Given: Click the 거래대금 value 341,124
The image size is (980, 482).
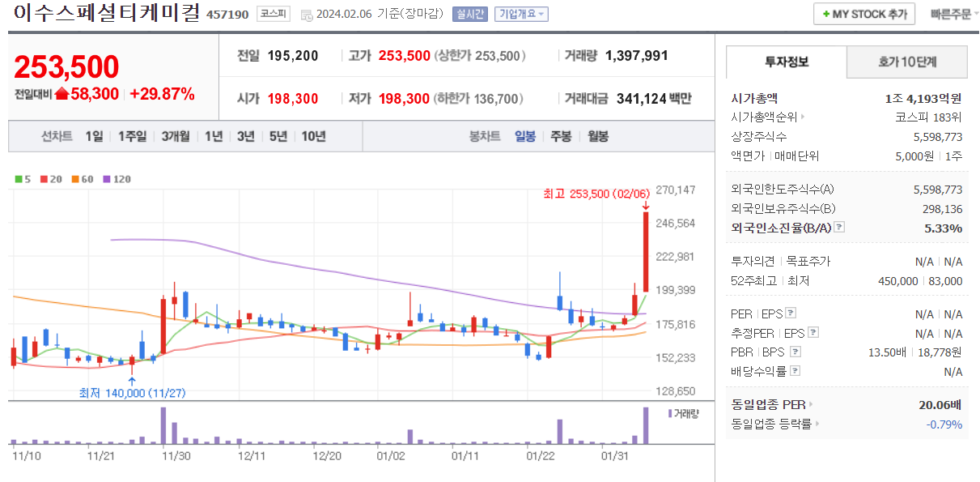Looking at the screenshot, I should [x=641, y=99].
